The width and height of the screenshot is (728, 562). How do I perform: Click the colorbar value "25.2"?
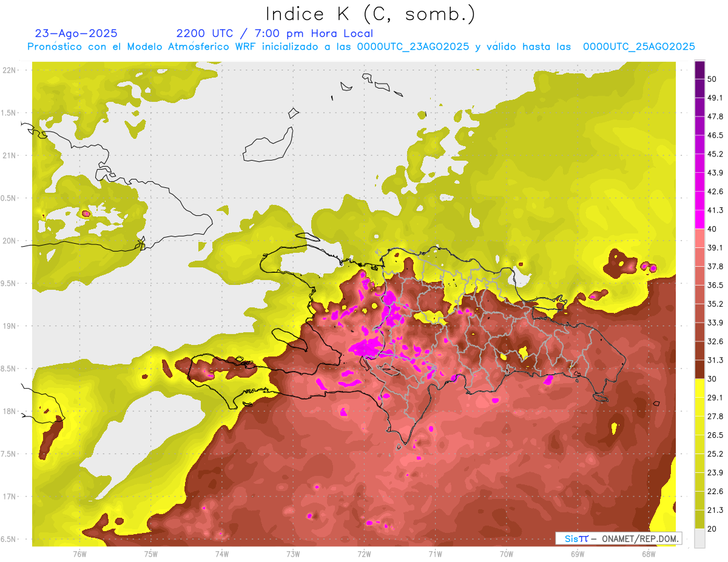[x=715, y=453]
